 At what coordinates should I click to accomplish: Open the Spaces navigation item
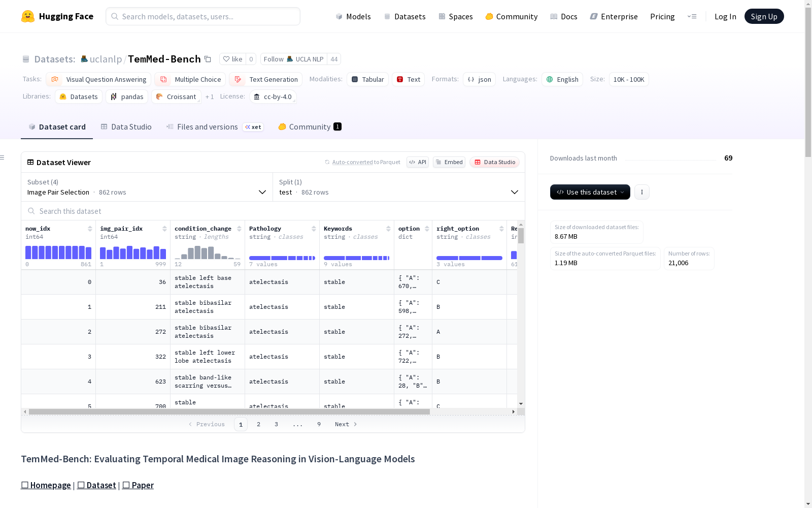click(456, 16)
